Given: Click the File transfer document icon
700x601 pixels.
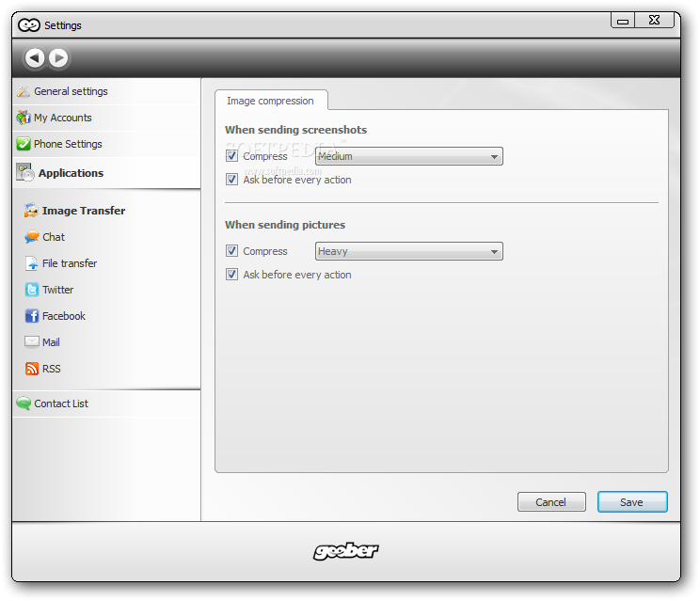Looking at the screenshot, I should click(32, 263).
